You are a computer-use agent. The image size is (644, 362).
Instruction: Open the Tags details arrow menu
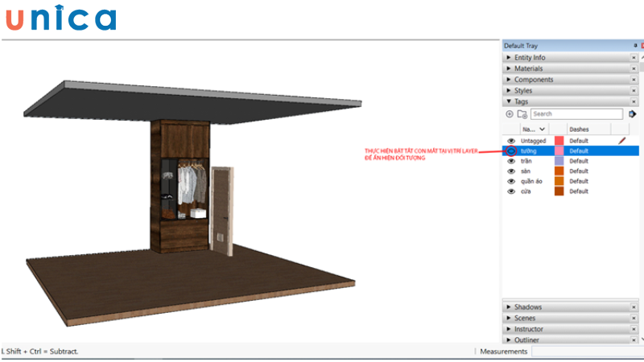tap(632, 114)
